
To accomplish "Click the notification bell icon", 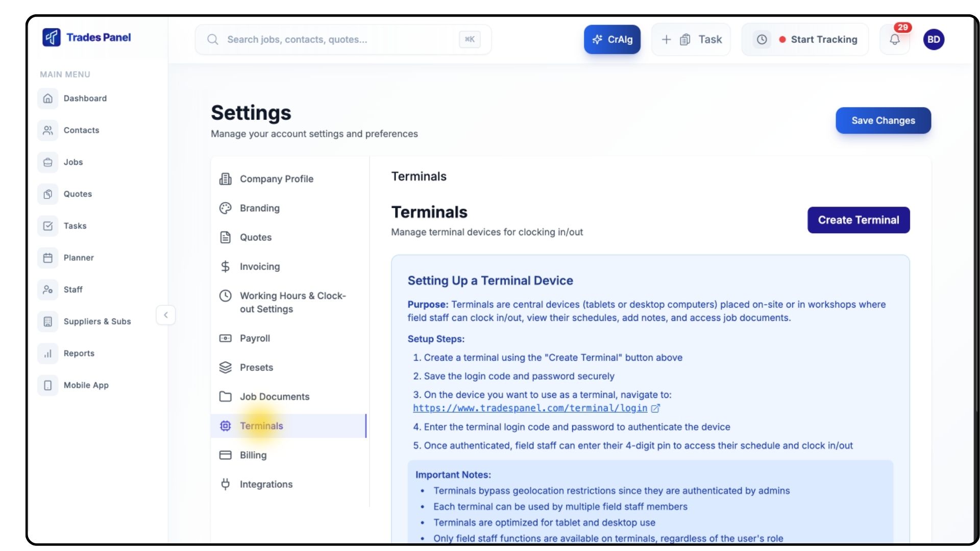I will pyautogui.click(x=895, y=40).
